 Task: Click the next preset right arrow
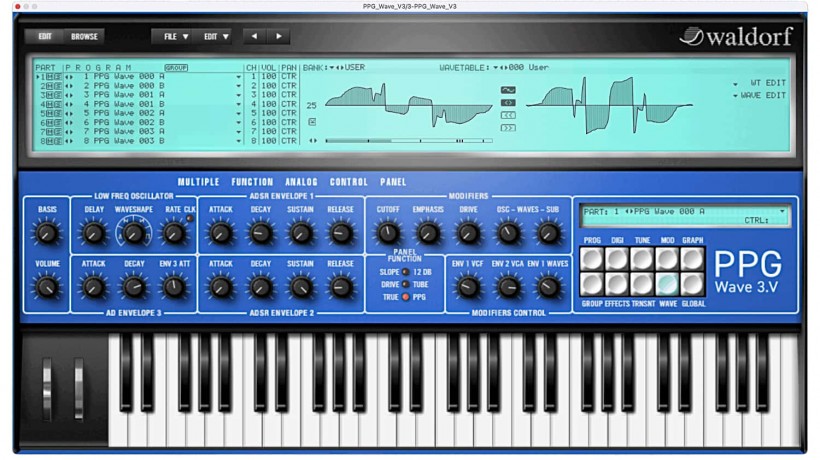coord(278,37)
